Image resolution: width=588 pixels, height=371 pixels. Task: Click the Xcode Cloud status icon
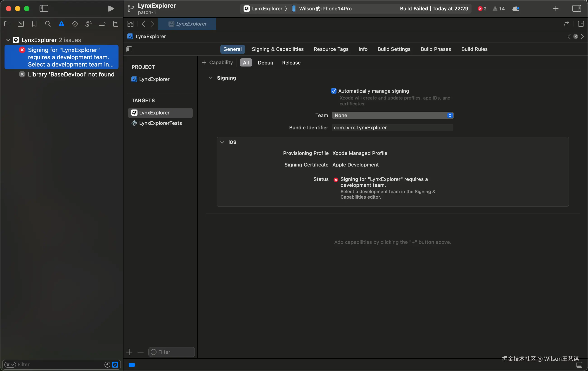tap(516, 9)
